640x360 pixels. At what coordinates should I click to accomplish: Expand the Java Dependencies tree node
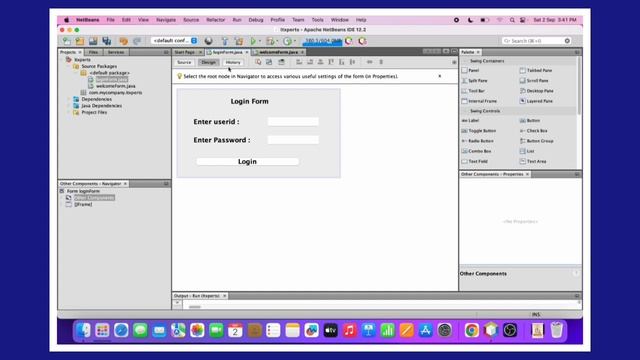point(69,106)
